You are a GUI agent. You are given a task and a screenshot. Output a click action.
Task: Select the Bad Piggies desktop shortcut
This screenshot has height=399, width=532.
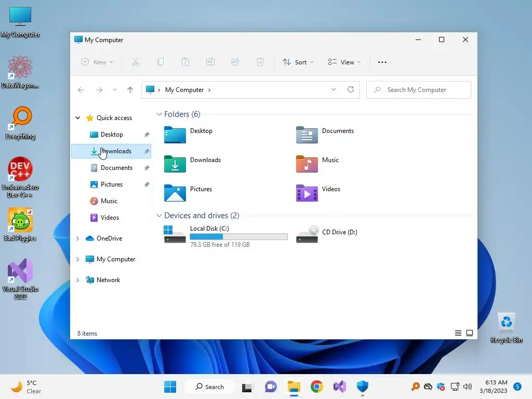(20, 224)
